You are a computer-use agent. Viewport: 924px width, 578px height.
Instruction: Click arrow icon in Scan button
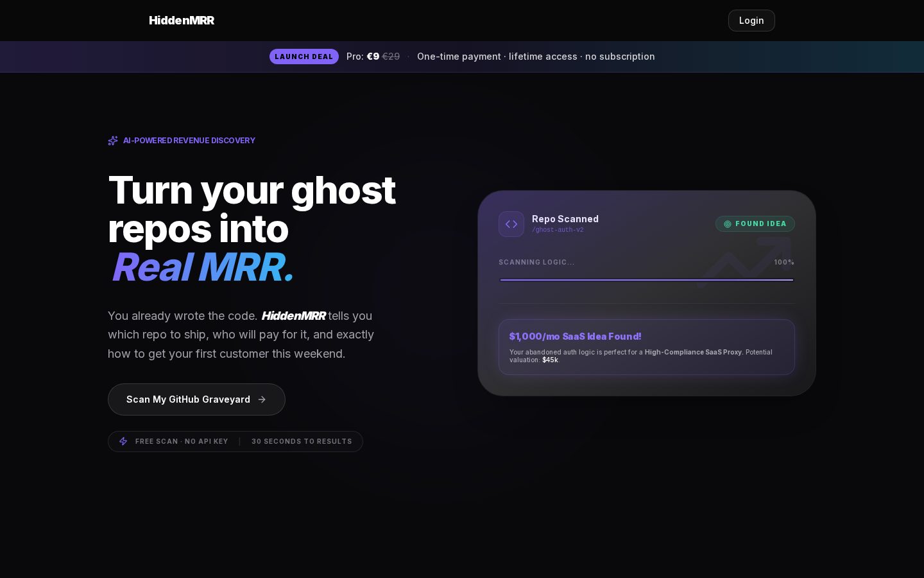tap(262, 399)
